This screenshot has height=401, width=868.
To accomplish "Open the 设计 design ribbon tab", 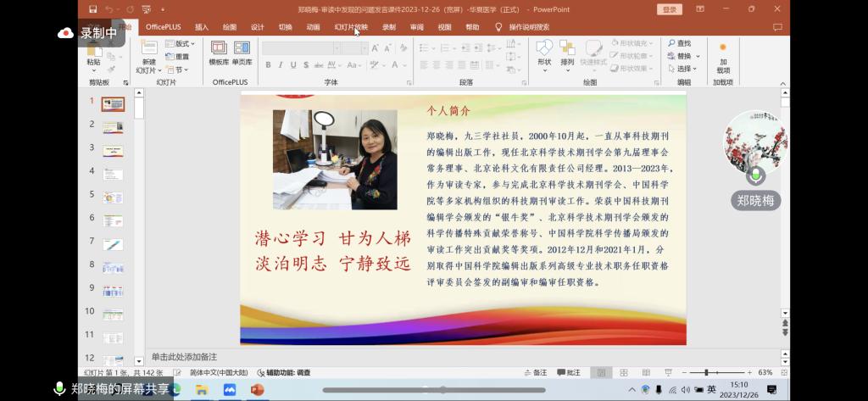I will (x=258, y=27).
